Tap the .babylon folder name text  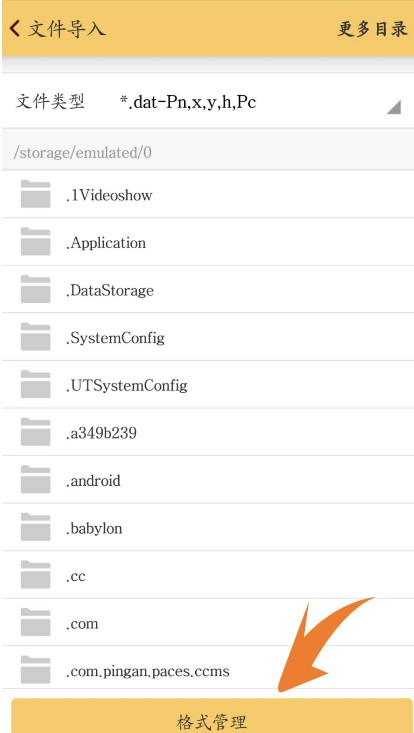94,528
